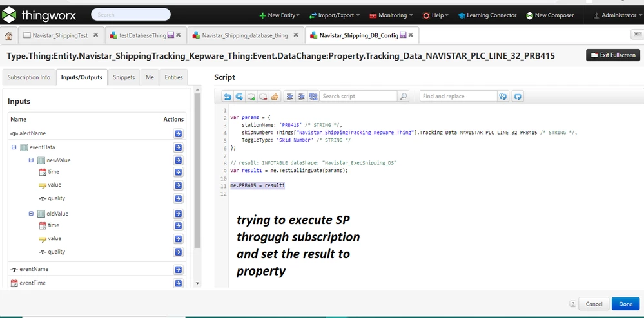
Task: Insert eventData input via arrow icon
Action: (179, 147)
